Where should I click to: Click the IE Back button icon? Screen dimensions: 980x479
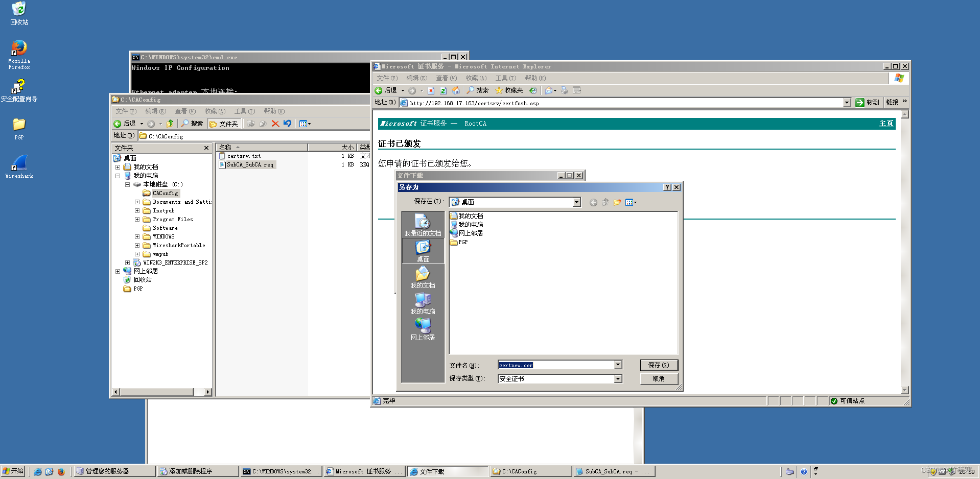379,90
